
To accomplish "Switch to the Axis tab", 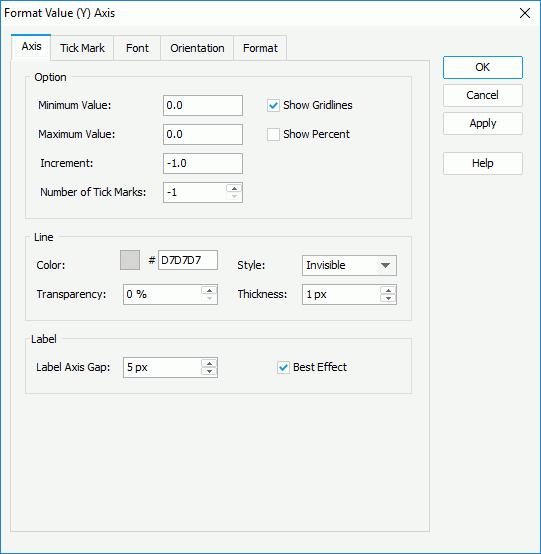I will pyautogui.click(x=31, y=47).
